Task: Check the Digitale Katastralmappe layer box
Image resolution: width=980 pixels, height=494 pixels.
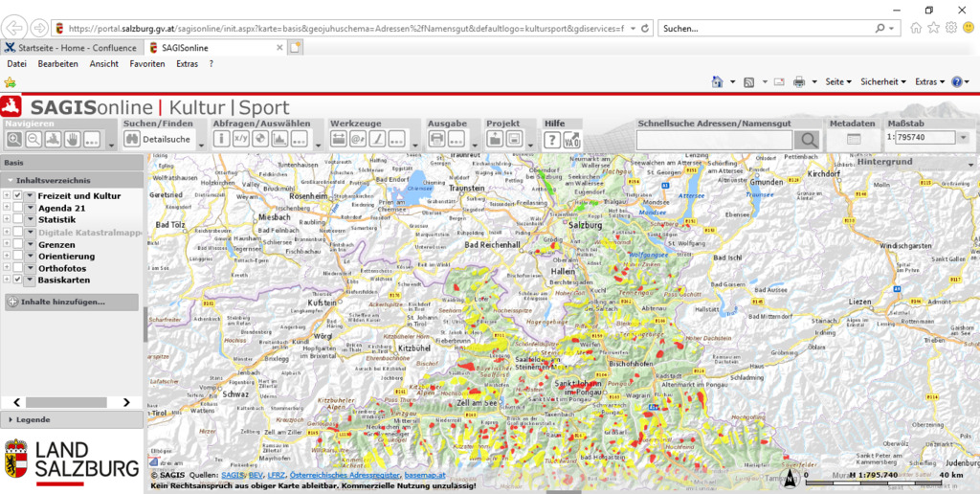Action: click(x=17, y=232)
